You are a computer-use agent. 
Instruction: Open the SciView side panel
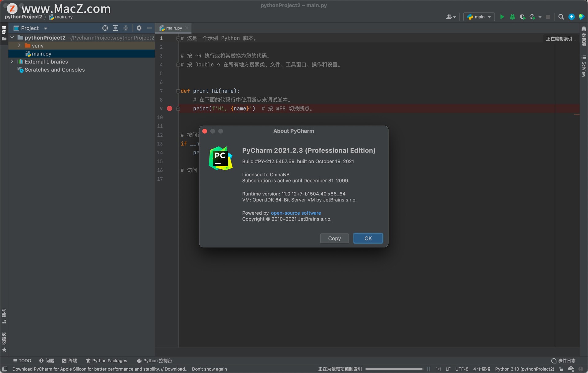point(584,66)
